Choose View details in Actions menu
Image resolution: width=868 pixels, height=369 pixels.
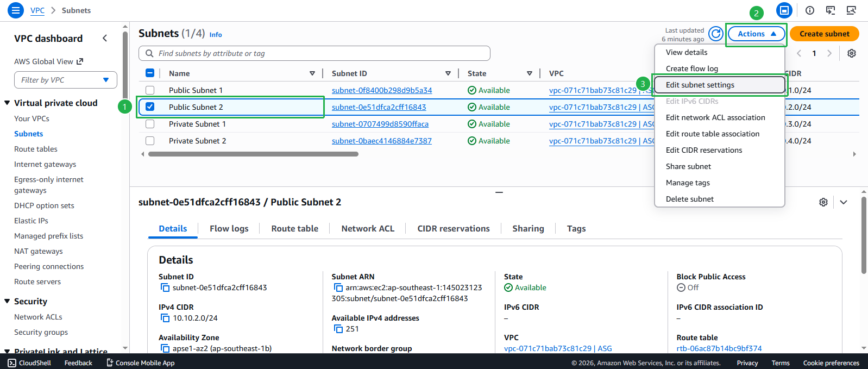[720, 52]
